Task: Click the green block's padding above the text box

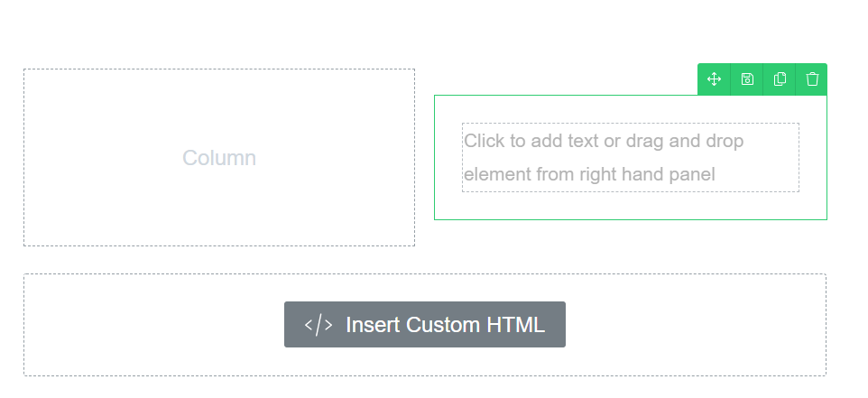Action: pos(631,109)
